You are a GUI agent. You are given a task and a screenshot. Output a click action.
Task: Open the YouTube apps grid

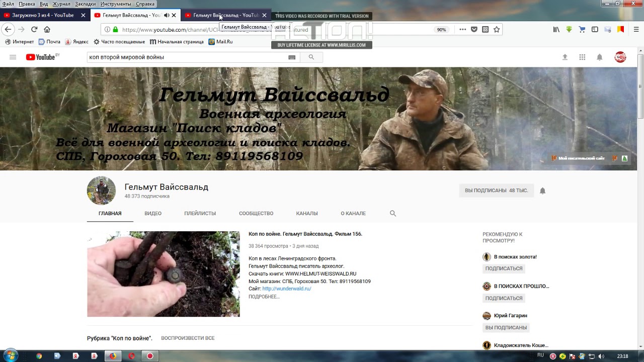pyautogui.click(x=582, y=57)
